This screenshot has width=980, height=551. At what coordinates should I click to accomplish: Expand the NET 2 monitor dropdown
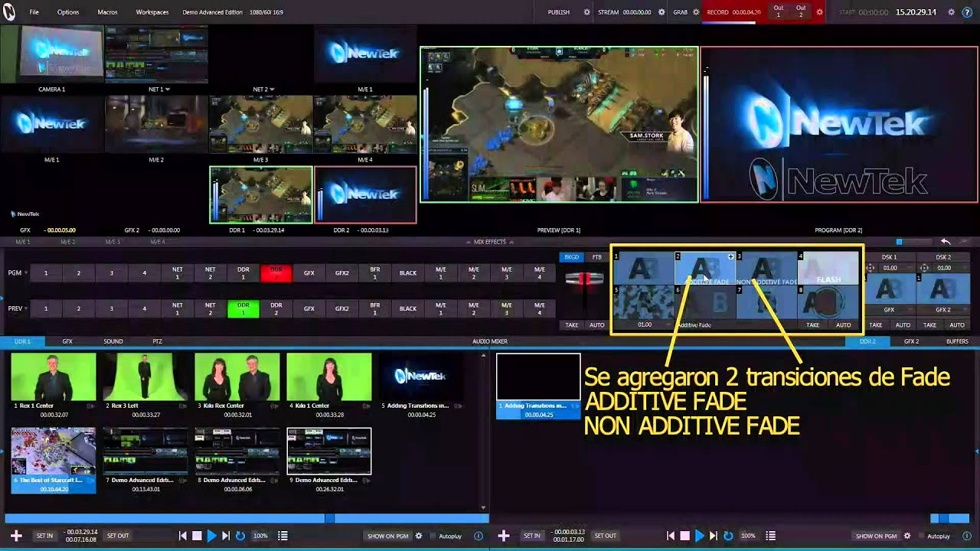[273, 90]
